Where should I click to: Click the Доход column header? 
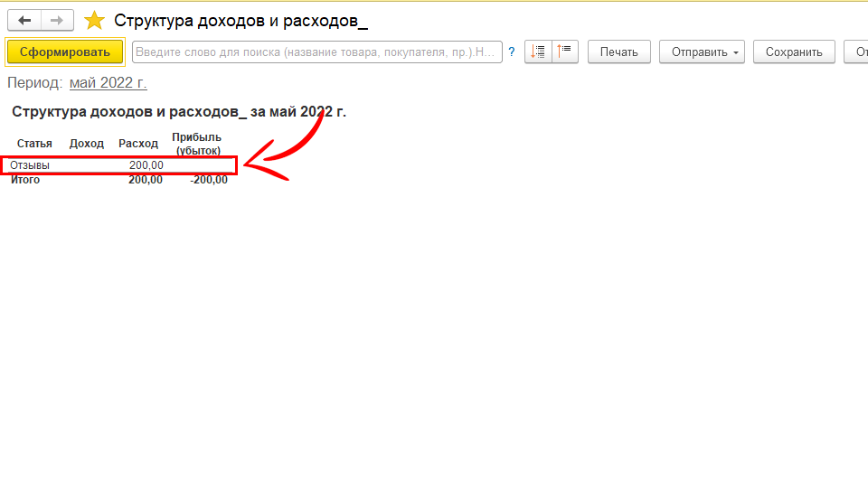[87, 144]
